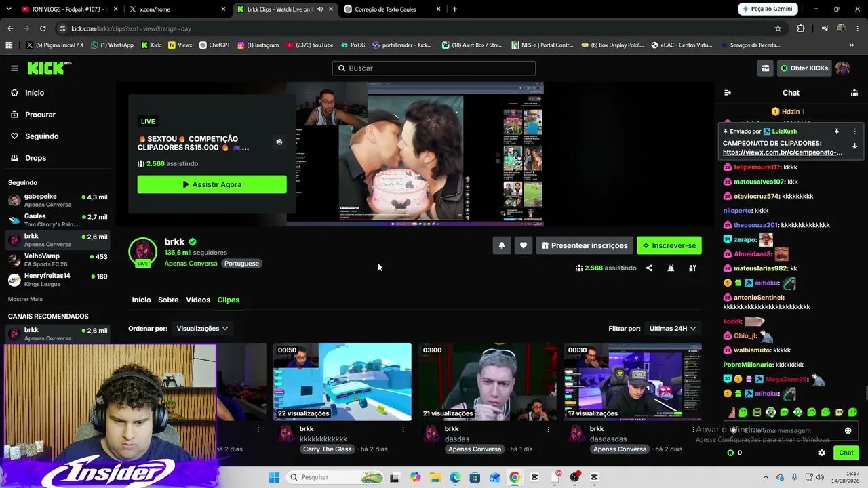Unmute the live preview player

click(279, 142)
